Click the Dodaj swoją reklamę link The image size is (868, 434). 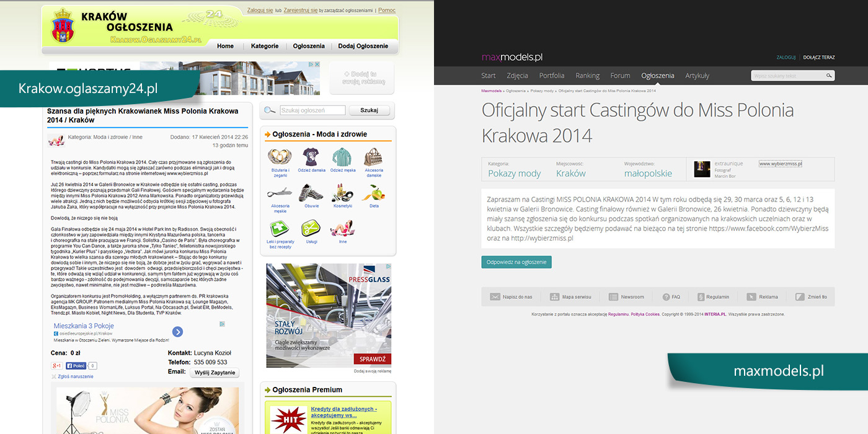pos(373,371)
